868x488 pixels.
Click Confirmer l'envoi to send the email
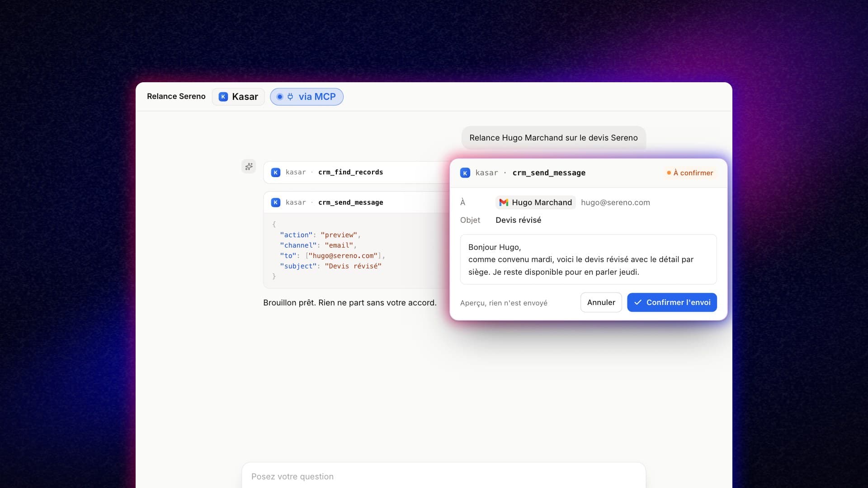click(x=672, y=302)
